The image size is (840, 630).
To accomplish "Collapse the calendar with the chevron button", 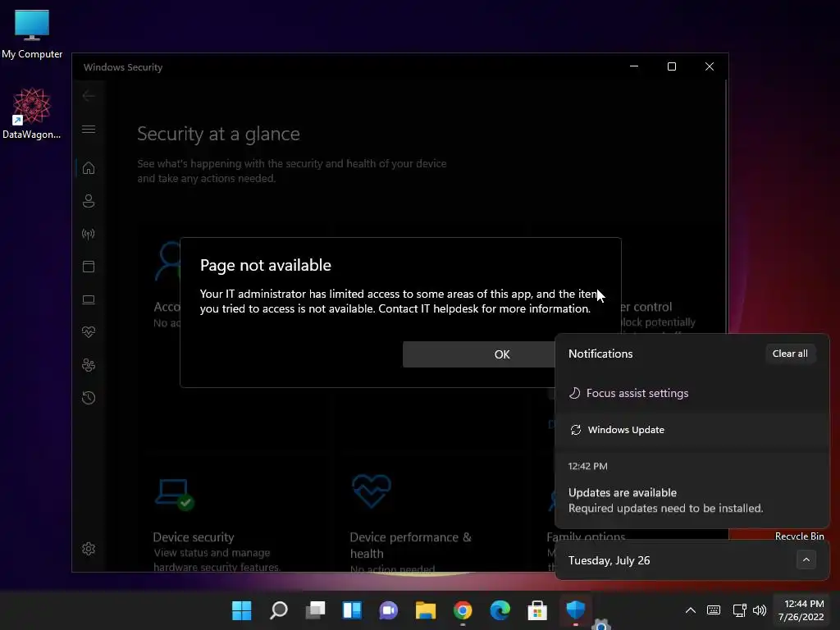I will pos(806,559).
